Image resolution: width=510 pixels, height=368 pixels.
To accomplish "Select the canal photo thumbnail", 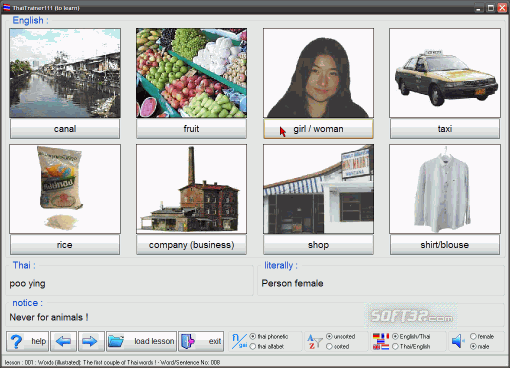I will point(65,73).
